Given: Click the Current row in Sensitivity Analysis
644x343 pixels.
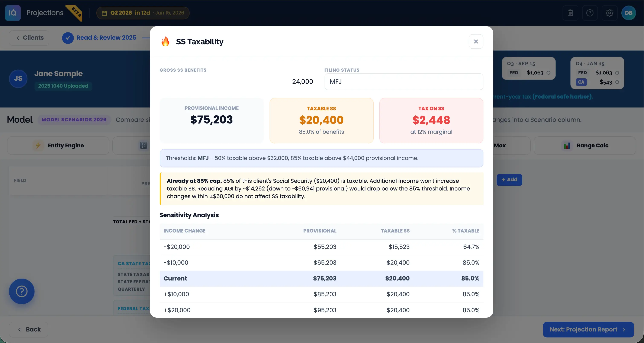Looking at the screenshot, I should click(x=322, y=279).
